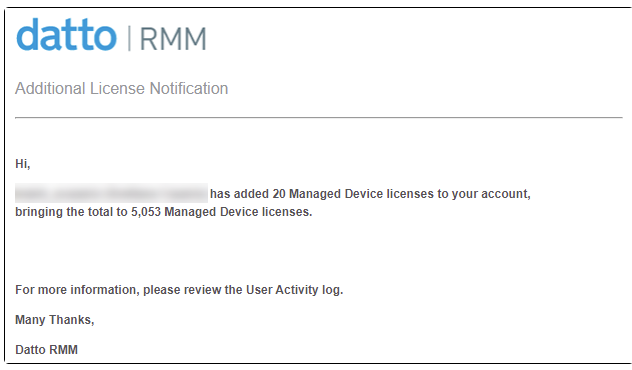
Task: Click the word Notification in the heading
Action: (x=189, y=88)
